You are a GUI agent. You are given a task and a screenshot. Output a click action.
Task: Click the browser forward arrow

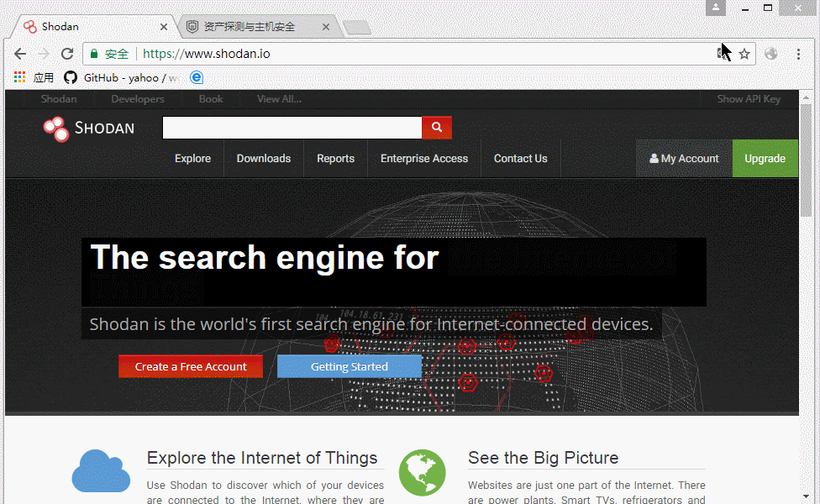44,54
